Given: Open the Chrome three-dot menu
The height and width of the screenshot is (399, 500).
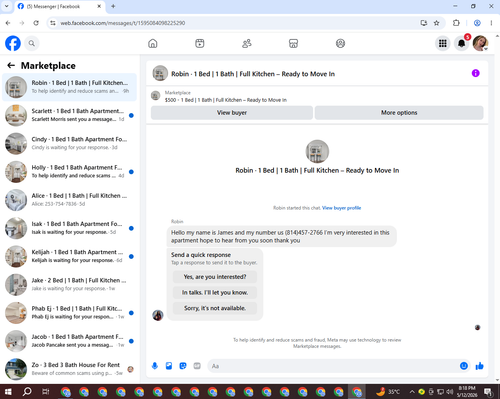Looking at the screenshot, I should tap(491, 23).
